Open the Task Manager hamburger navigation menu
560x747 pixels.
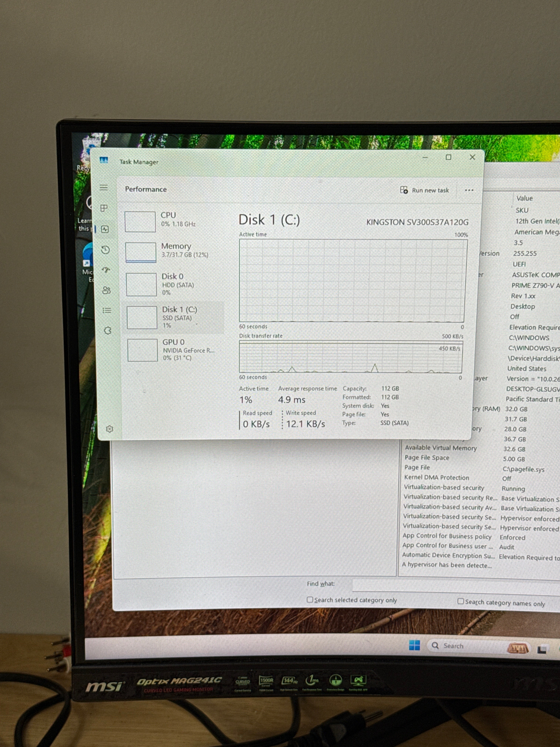pyautogui.click(x=104, y=187)
